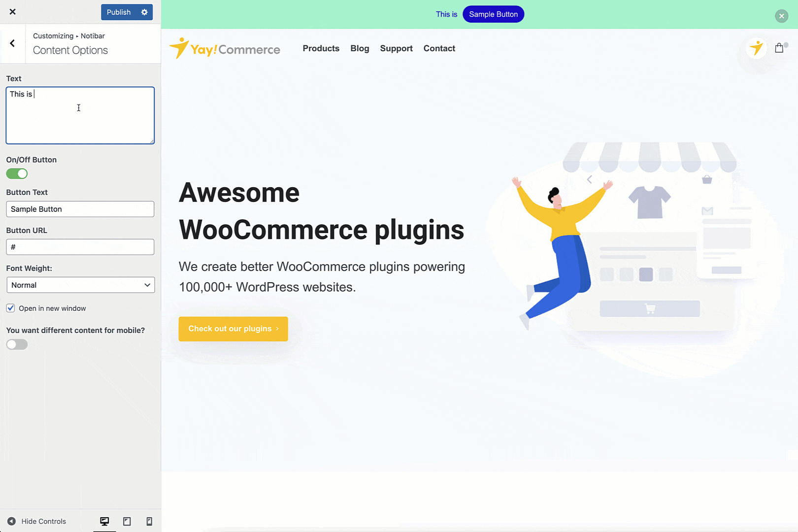
Task: Dismiss the notibar with the close icon
Action: point(781,16)
